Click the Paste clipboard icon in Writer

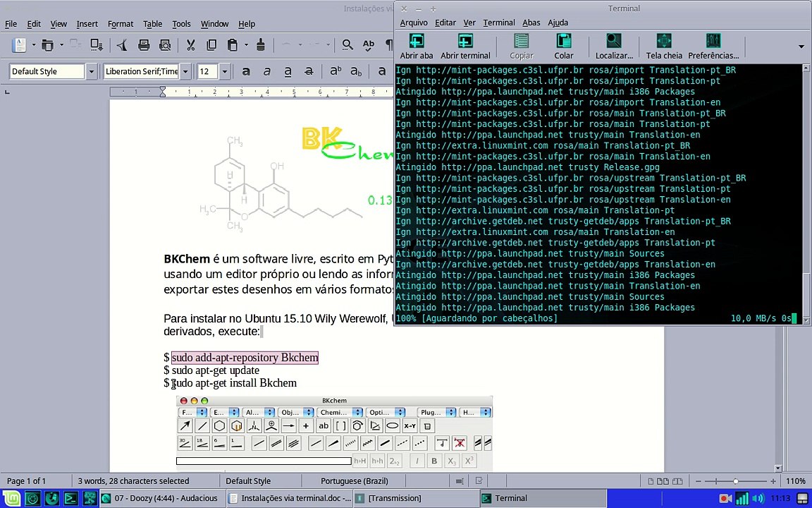click(x=233, y=45)
